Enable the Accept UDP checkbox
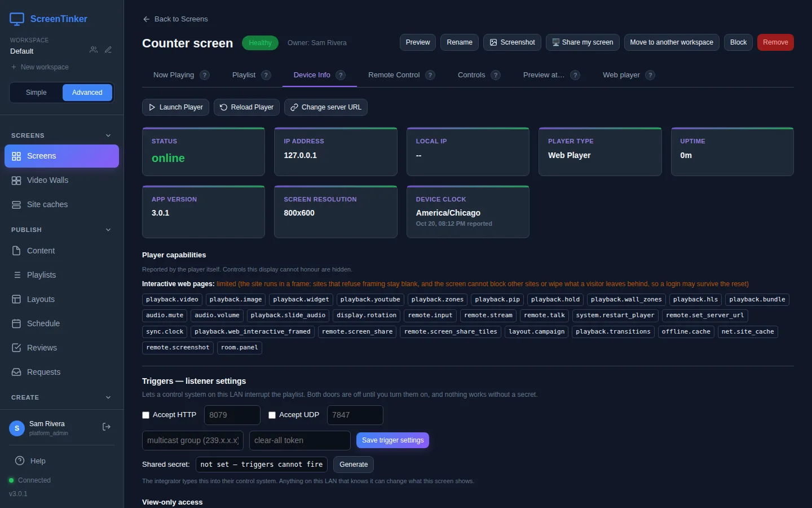Viewport: 812px width, 508px height. (x=272, y=415)
